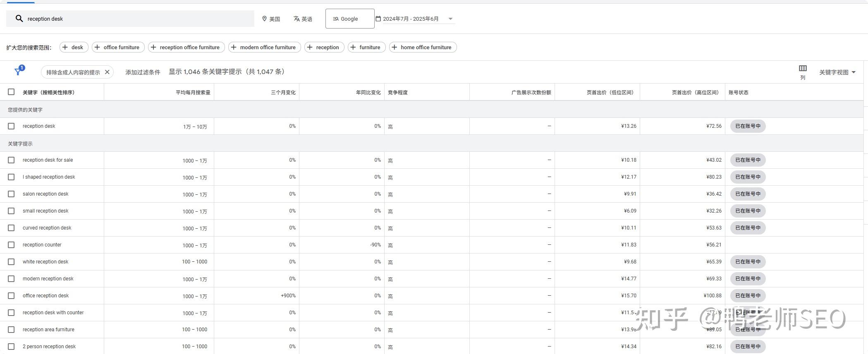This screenshot has width=868, height=354.
Task: Open the 关键字视图 dropdown
Action: [837, 72]
